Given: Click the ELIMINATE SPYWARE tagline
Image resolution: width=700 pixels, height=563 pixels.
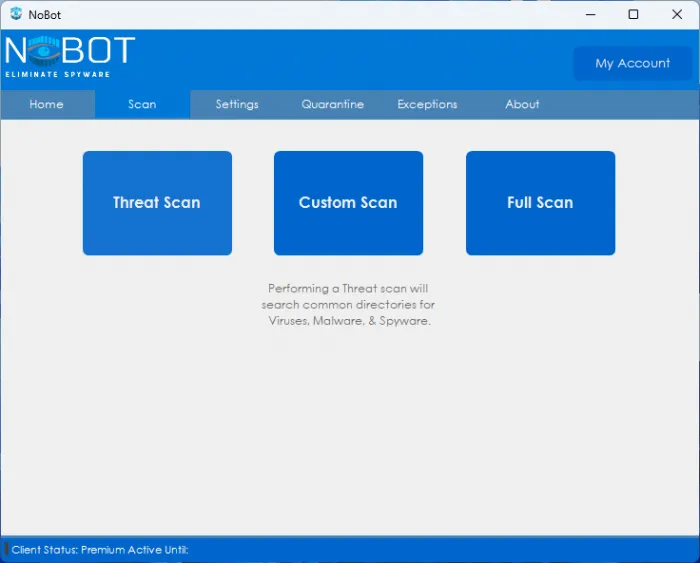Looking at the screenshot, I should click(x=58, y=75).
